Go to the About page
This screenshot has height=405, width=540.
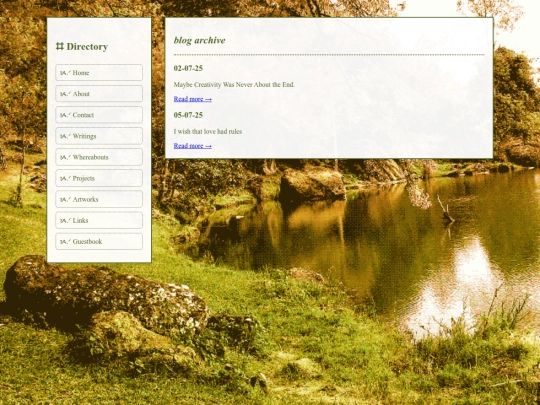click(99, 94)
